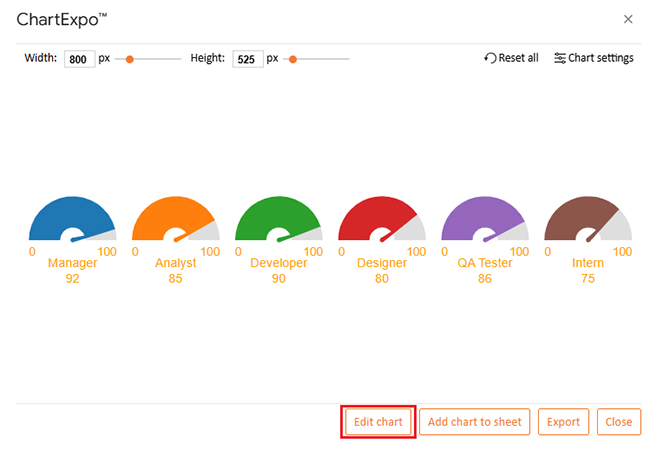The height and width of the screenshot is (450, 650).
Task: Click the Developer value 90
Action: click(278, 278)
